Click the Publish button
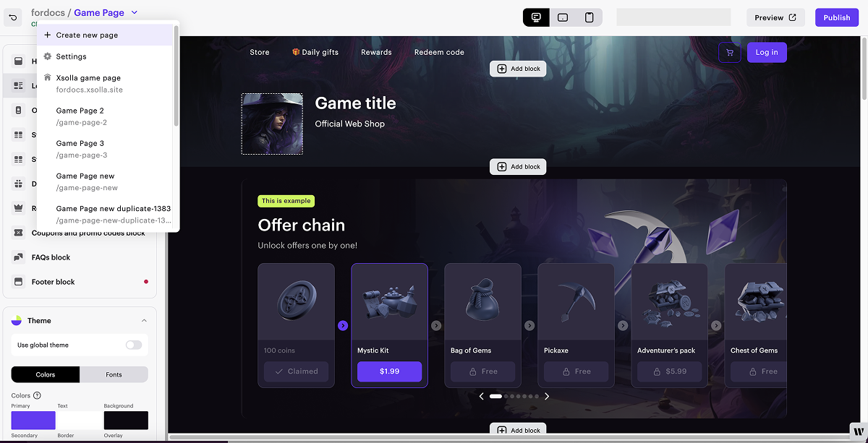 pyautogui.click(x=837, y=17)
